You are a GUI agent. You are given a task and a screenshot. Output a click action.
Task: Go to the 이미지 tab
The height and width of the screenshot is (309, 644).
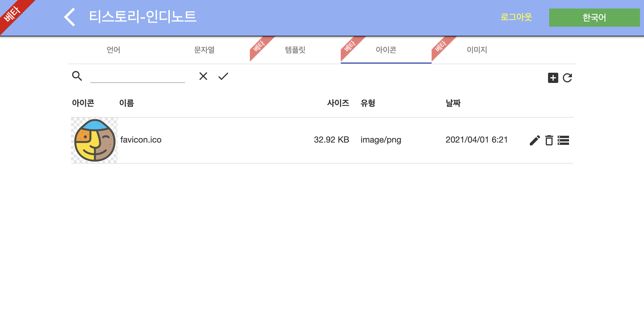477,50
